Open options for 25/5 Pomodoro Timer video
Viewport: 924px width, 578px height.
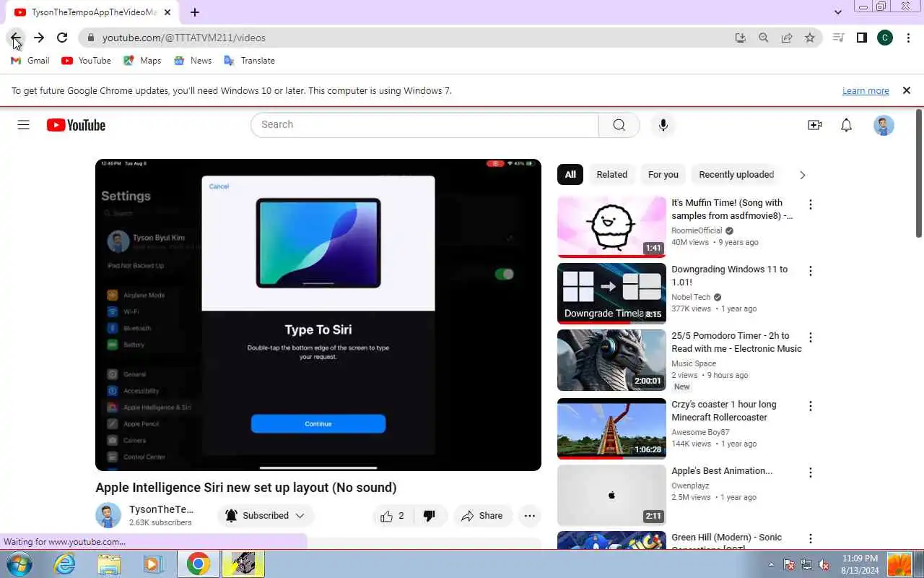pos(811,337)
